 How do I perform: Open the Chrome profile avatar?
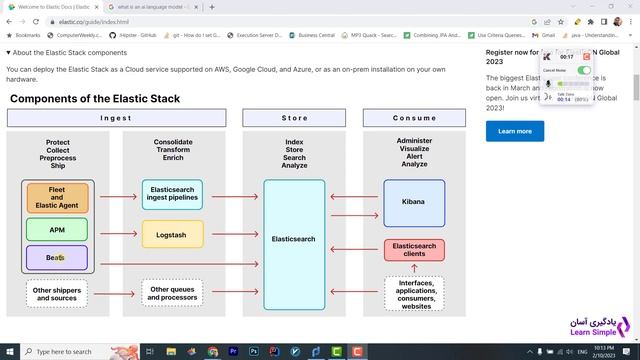pyautogui.click(x=618, y=22)
